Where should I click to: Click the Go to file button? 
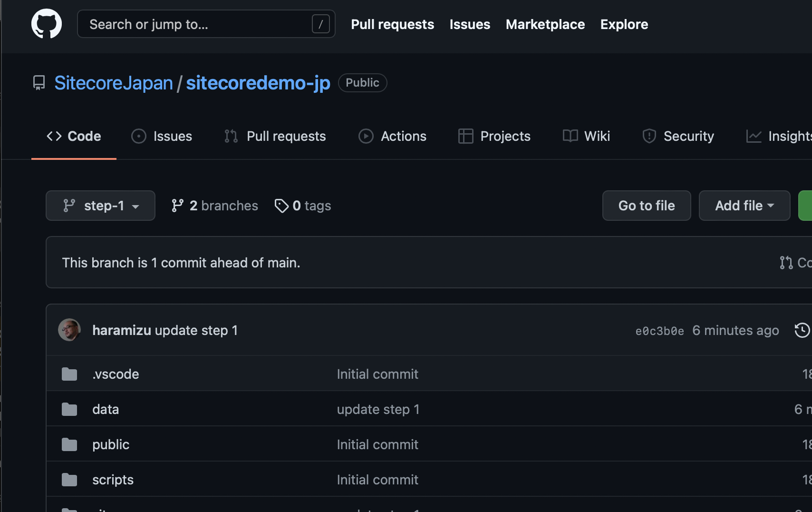[x=647, y=206]
